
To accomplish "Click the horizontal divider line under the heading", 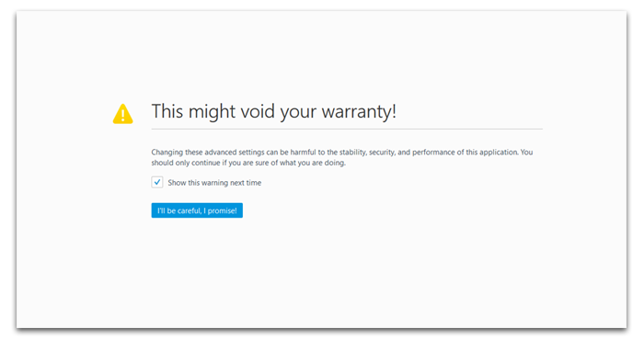I will click(x=347, y=129).
